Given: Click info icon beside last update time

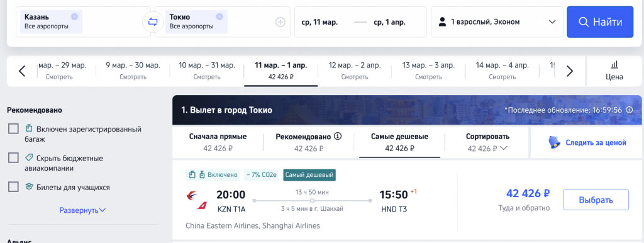Looking at the screenshot, I should tap(629, 110).
